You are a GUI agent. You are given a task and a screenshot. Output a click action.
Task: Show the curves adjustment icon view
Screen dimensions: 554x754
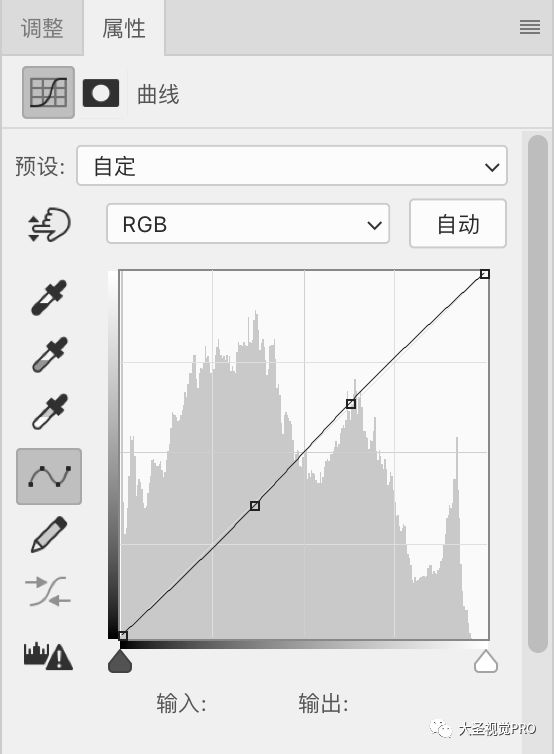[48, 92]
